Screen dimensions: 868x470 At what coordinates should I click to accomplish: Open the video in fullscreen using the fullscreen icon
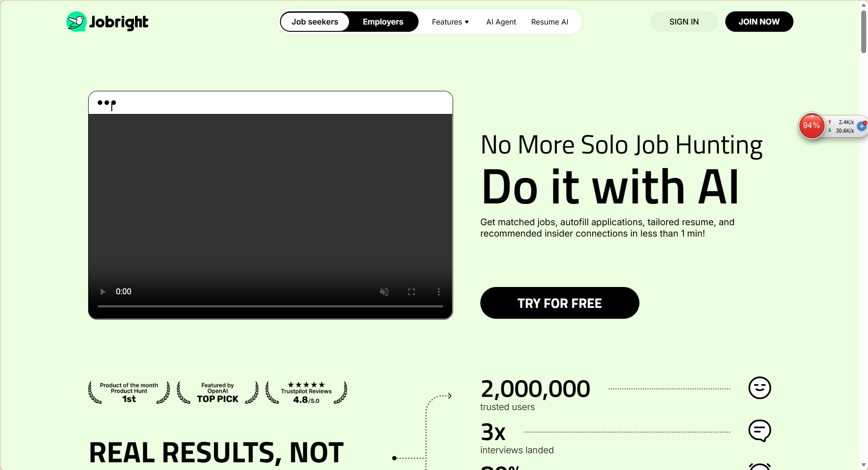(x=411, y=292)
